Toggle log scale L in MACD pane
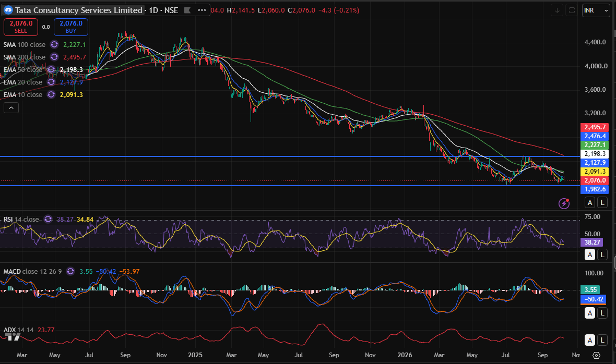This screenshot has width=616, height=364. [602, 313]
